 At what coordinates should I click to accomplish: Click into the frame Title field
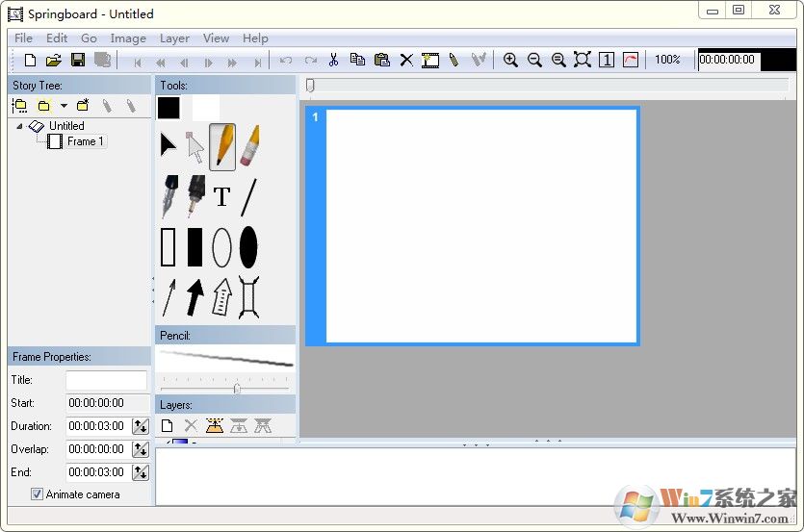pos(106,380)
